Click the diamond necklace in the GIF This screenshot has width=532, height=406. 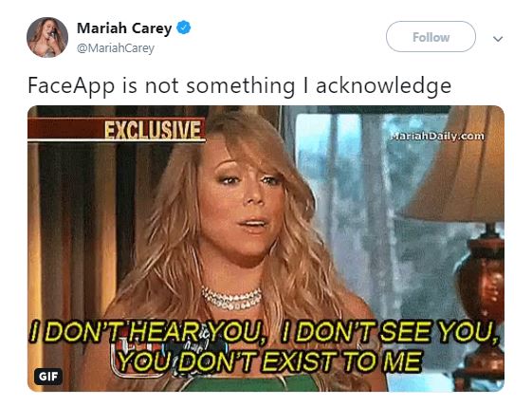[x=231, y=298]
